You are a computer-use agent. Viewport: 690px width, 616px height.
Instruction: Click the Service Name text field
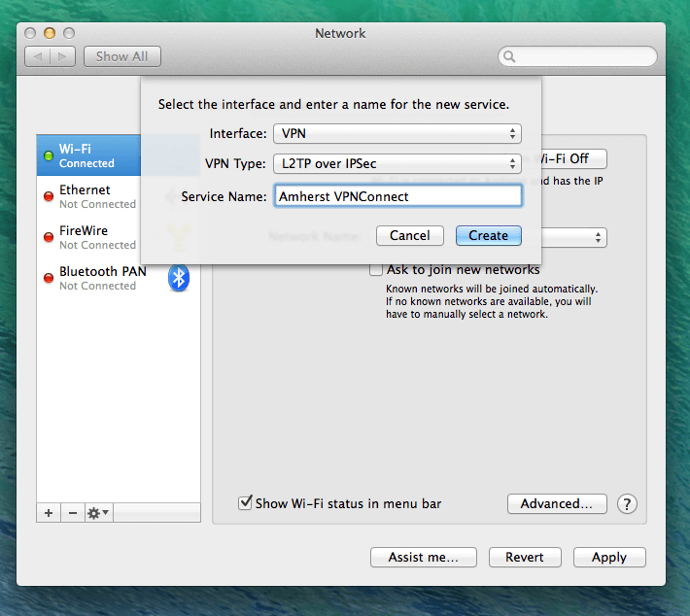click(397, 196)
